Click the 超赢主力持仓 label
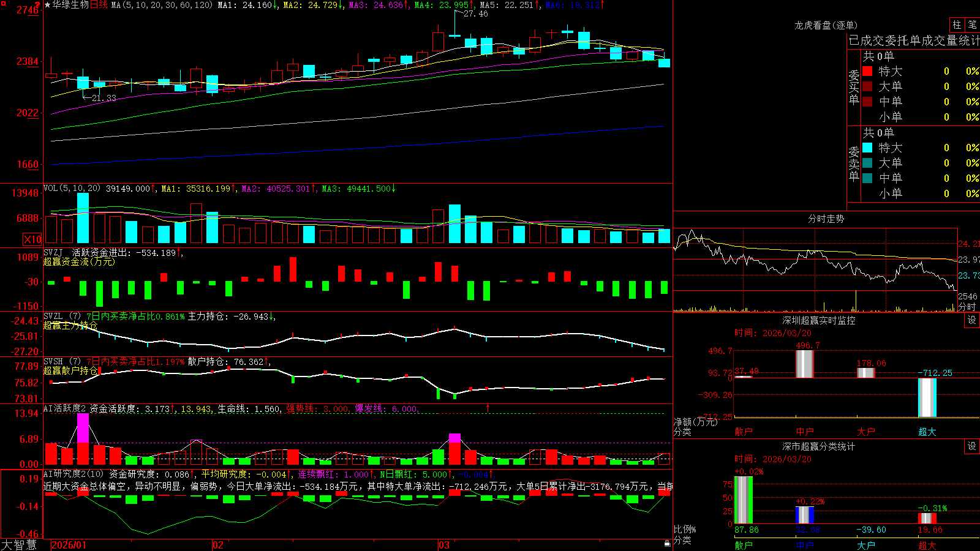 (70, 325)
